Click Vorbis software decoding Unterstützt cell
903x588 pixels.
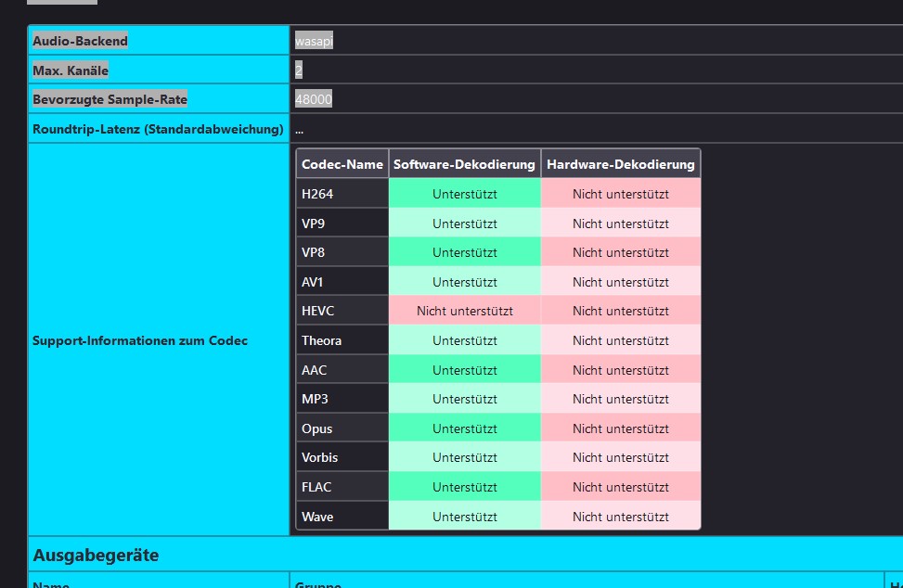pos(465,458)
